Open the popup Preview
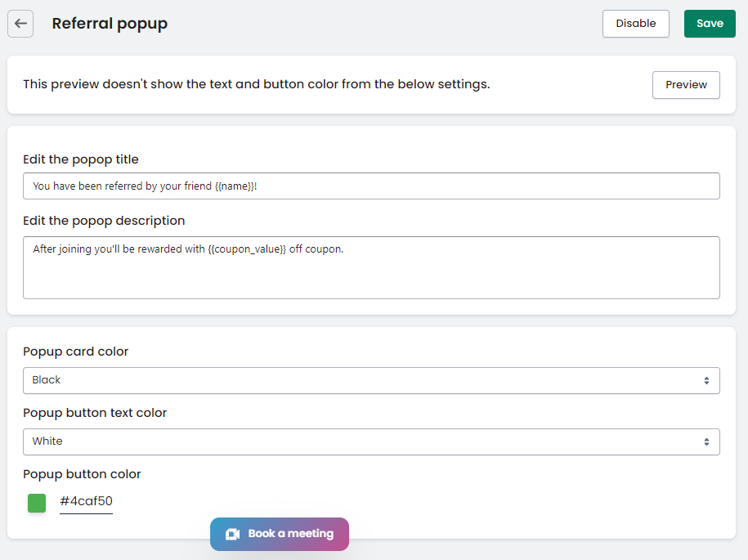This screenshot has width=748, height=560. 685,85
